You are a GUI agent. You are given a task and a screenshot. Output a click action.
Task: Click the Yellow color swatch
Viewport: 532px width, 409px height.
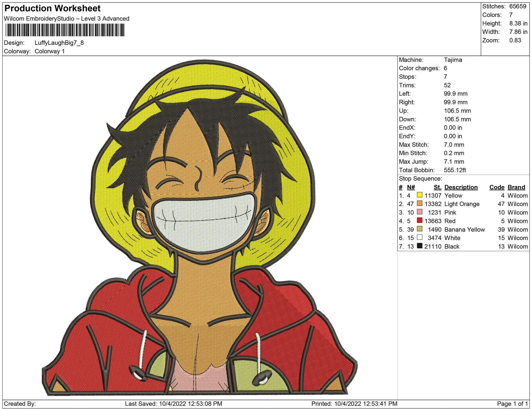point(419,195)
